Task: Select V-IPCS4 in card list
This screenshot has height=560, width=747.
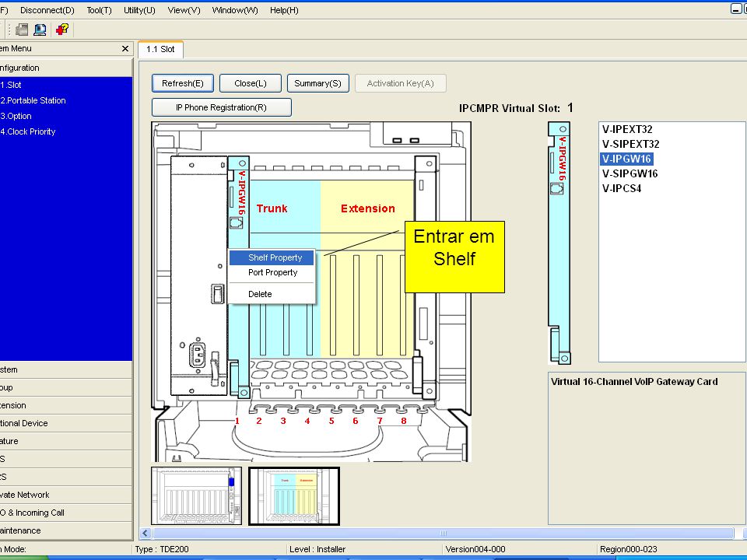Action: 621,188
